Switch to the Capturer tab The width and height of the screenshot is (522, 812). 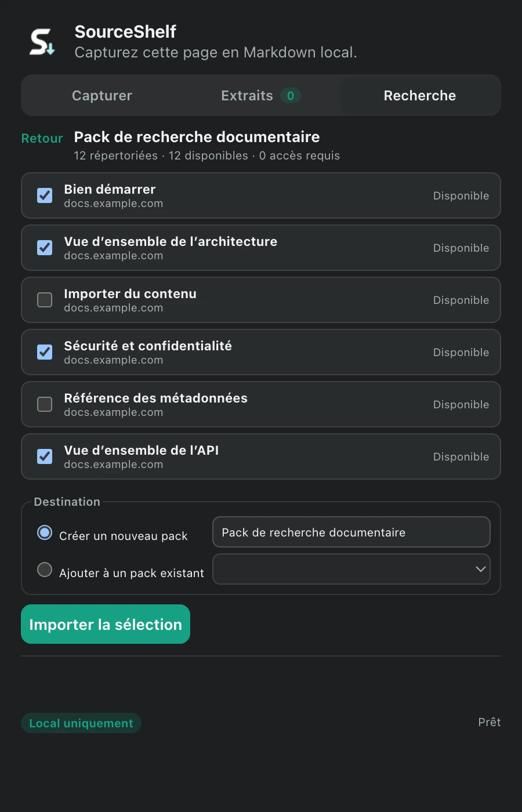click(102, 96)
